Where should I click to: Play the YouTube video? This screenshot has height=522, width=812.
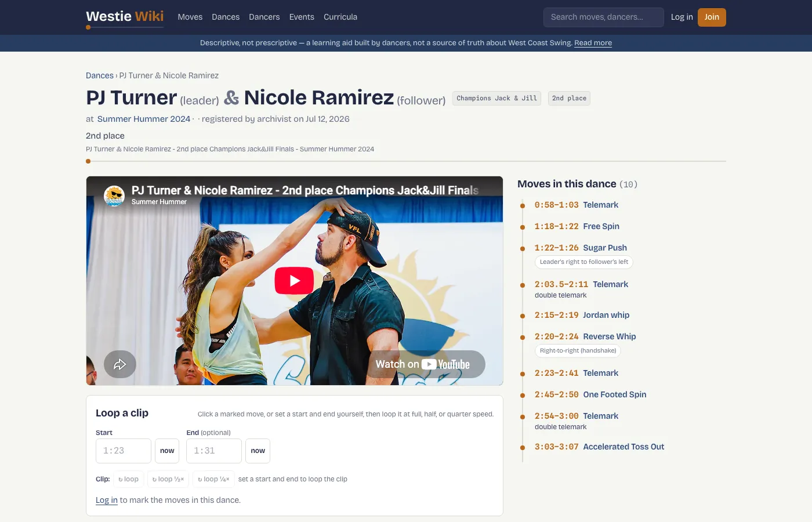294,281
